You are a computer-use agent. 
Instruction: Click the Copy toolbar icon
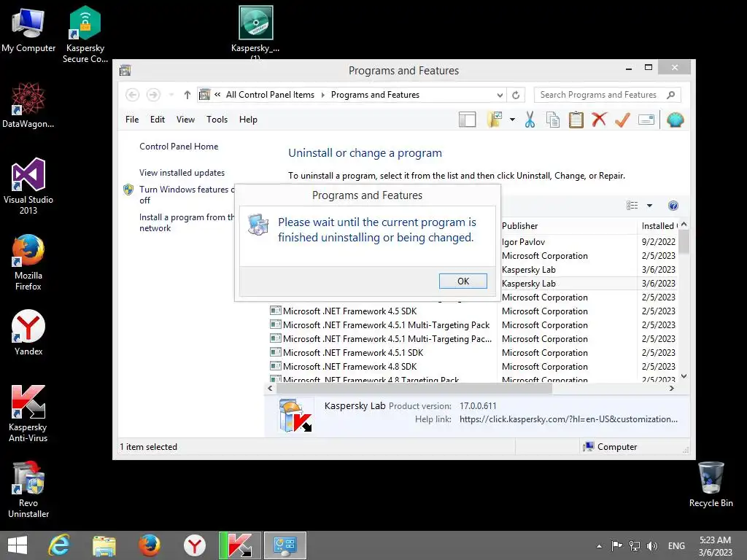click(x=553, y=120)
